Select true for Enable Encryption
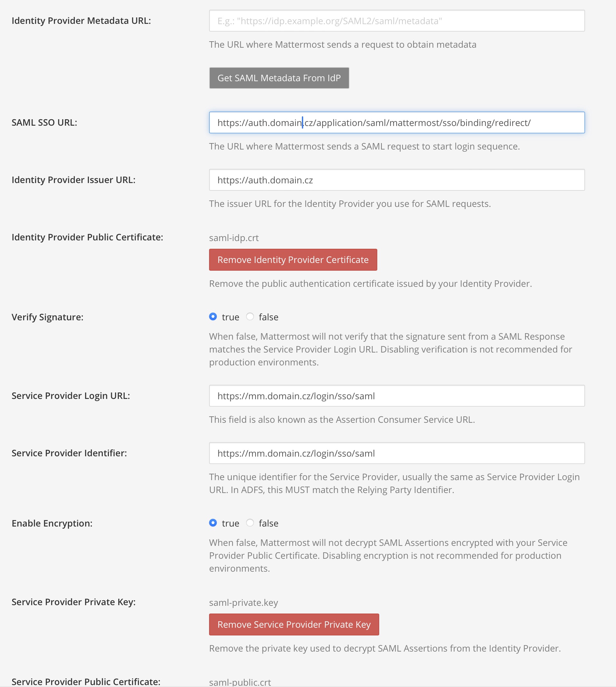Screen dimensions: 616x687 point(213,523)
